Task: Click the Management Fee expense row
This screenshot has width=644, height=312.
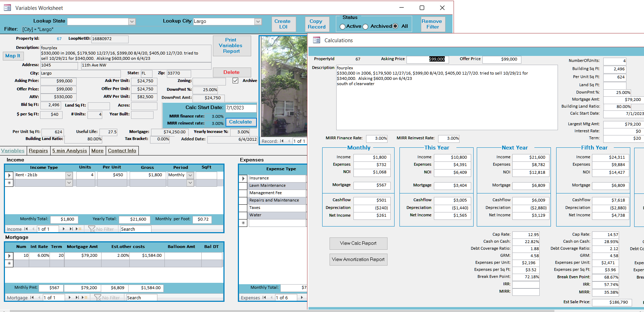Action: tap(277, 193)
